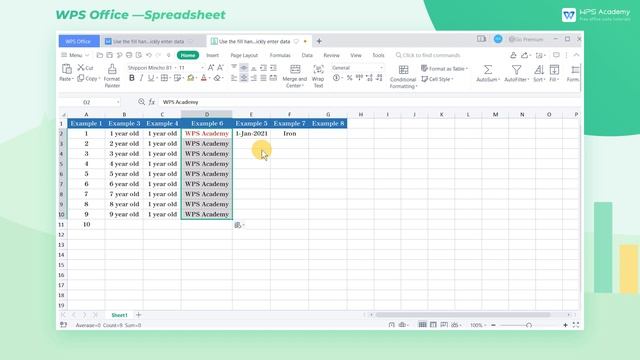Click the Copy icon

pyautogui.click(x=81, y=78)
